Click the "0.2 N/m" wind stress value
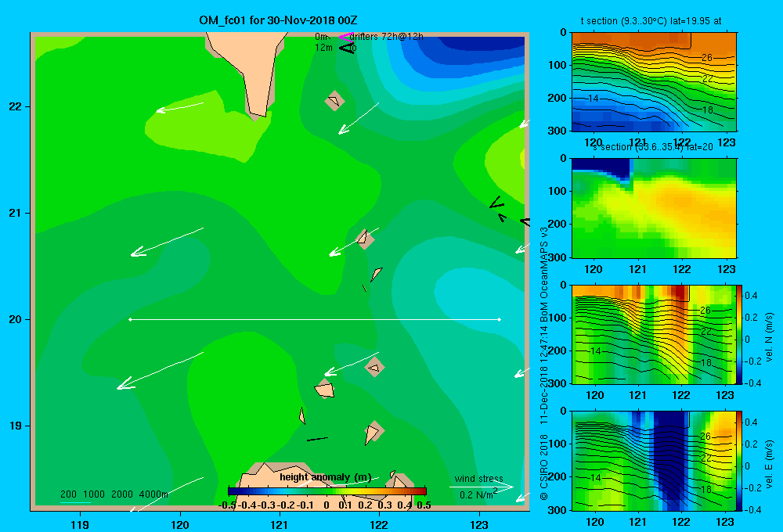This screenshot has height=532, width=783. pyautogui.click(x=476, y=495)
